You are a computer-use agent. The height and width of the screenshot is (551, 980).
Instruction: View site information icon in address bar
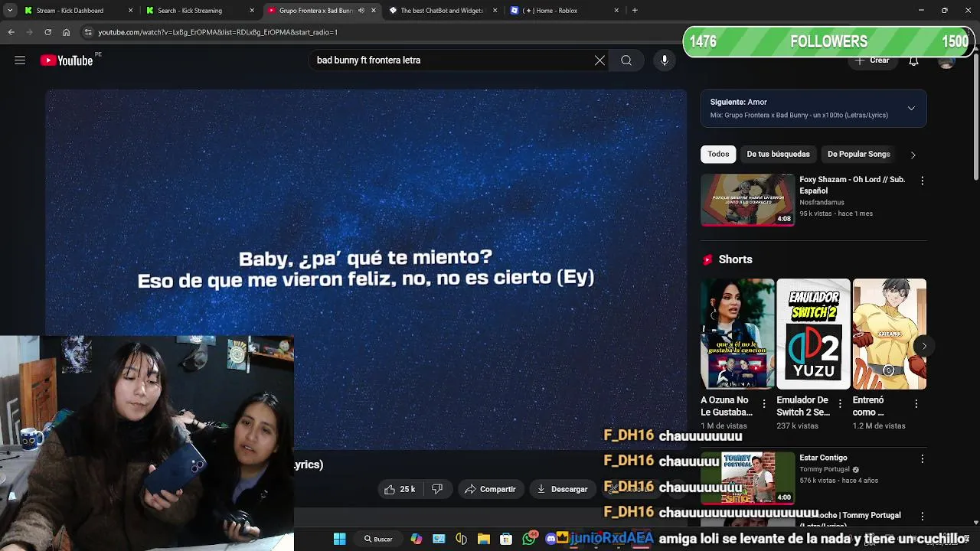point(88,32)
